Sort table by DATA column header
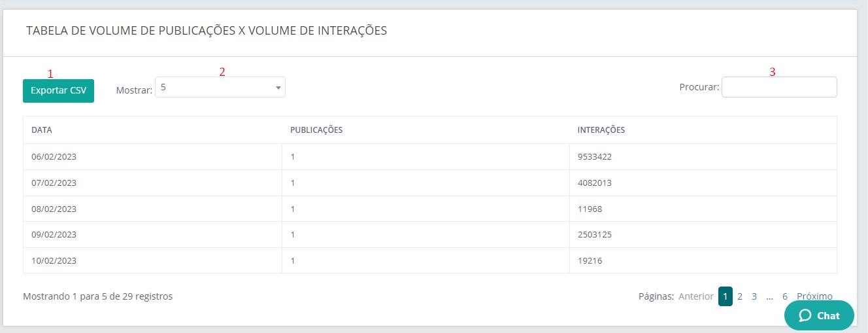The width and height of the screenshot is (868, 333). (42, 130)
